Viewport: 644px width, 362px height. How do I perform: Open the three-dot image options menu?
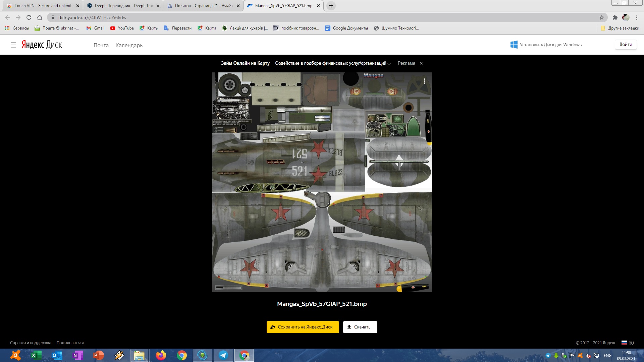click(x=425, y=81)
